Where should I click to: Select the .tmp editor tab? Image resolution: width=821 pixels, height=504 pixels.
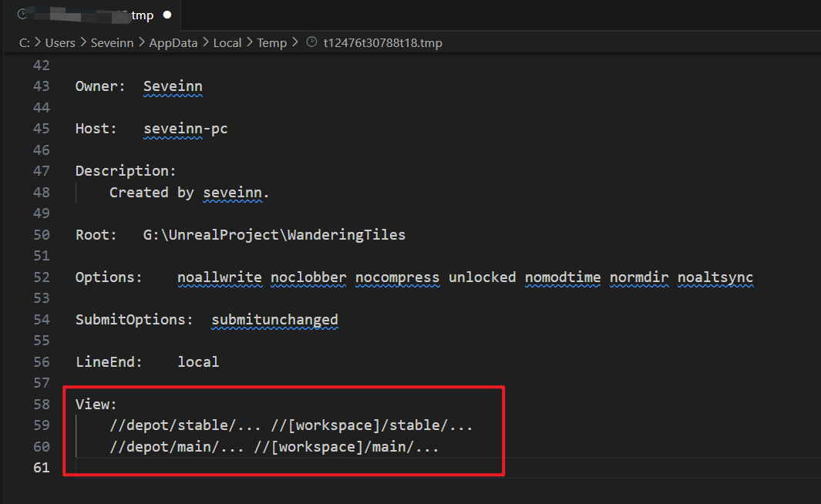93,15
